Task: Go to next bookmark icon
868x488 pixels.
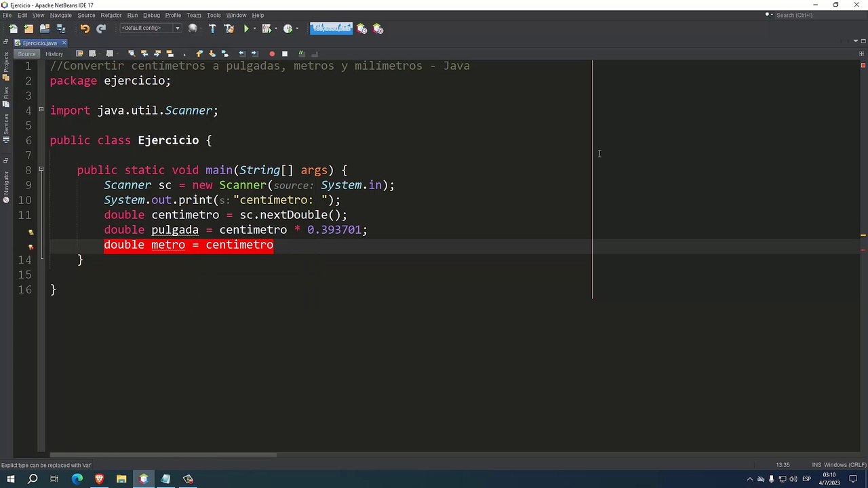Action: [212, 54]
